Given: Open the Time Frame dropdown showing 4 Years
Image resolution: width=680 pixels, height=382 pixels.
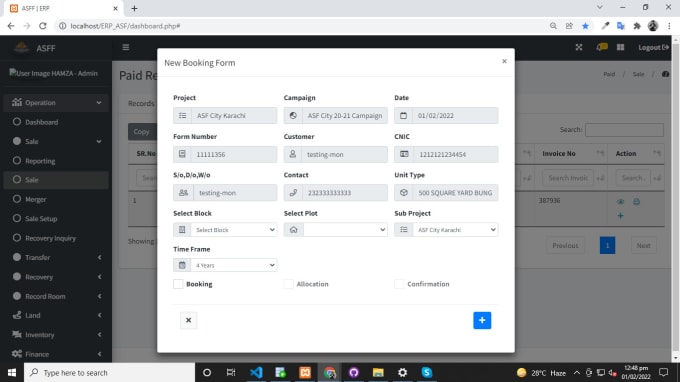Looking at the screenshot, I should click(x=234, y=265).
